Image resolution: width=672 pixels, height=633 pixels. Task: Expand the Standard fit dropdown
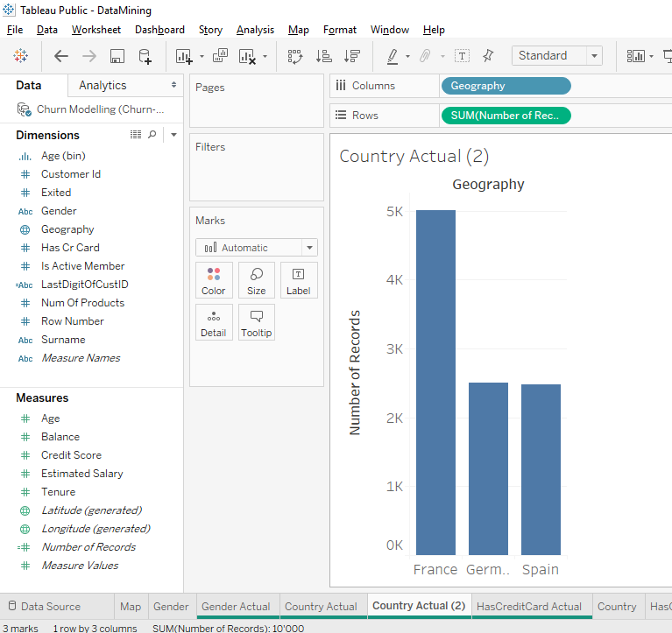tap(595, 56)
